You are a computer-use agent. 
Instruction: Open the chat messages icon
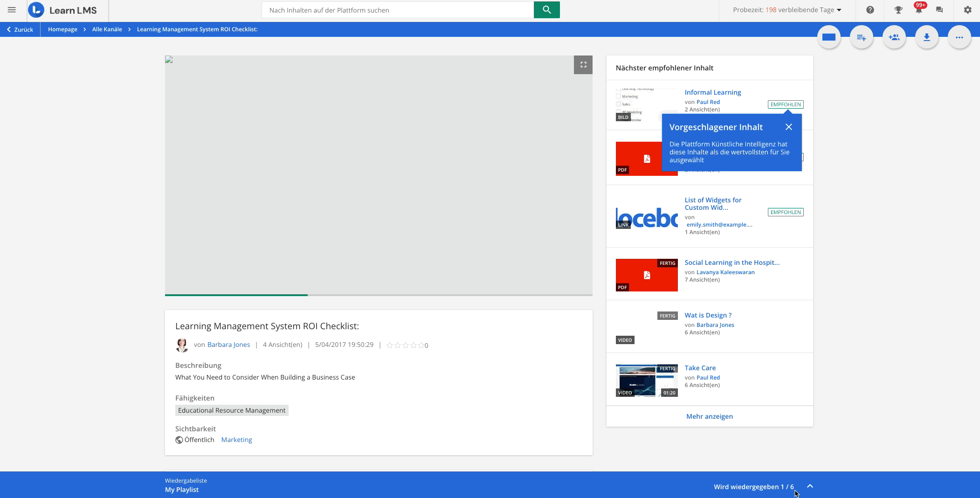[939, 10]
